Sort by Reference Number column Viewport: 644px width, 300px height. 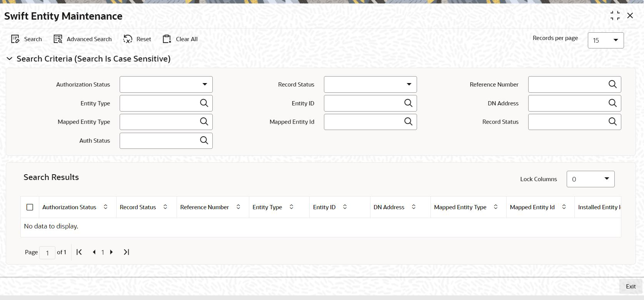point(238,207)
